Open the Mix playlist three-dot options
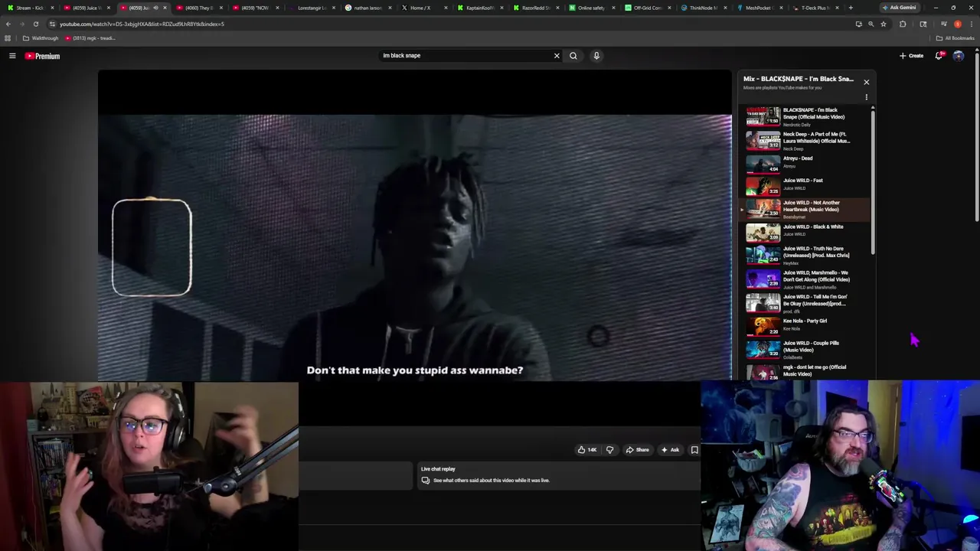Image resolution: width=980 pixels, height=551 pixels. pos(867,97)
